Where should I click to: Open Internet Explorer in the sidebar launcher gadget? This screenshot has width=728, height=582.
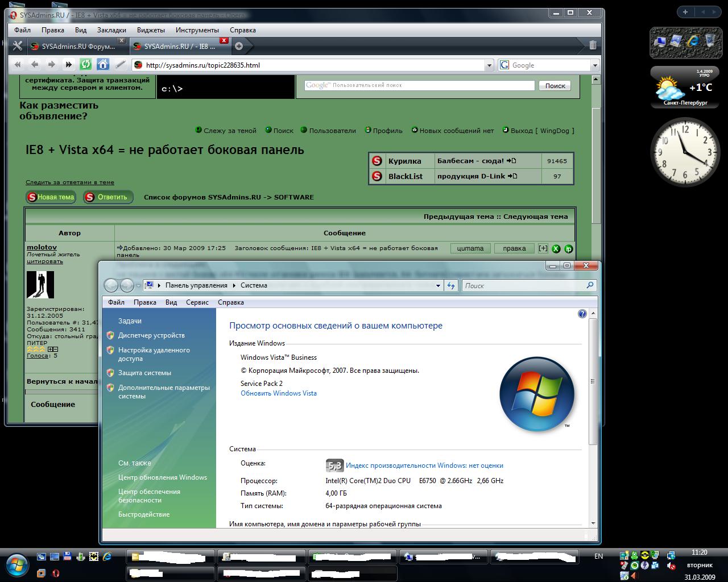(x=693, y=40)
